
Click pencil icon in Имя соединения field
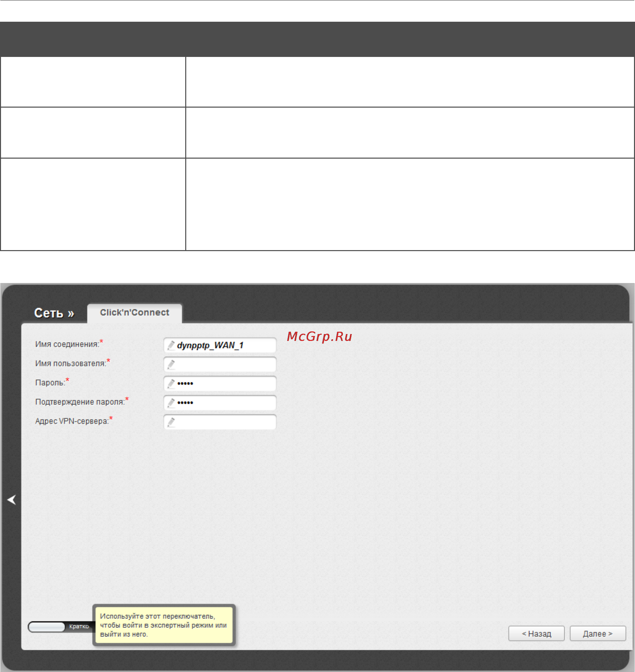pyautogui.click(x=171, y=345)
